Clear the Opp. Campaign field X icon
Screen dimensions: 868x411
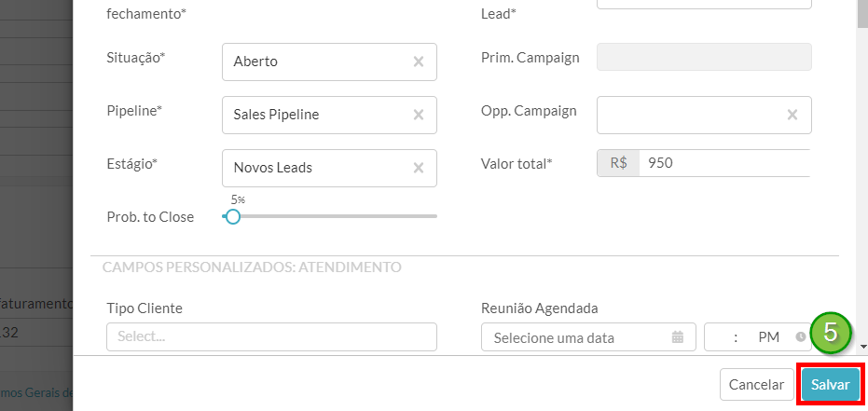tap(792, 115)
